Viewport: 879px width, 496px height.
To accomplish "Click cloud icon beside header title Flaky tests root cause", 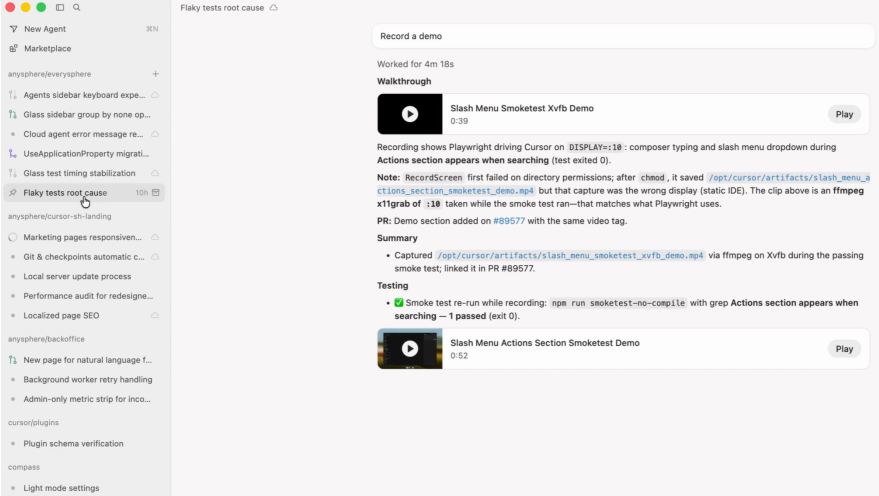I will 274,8.
